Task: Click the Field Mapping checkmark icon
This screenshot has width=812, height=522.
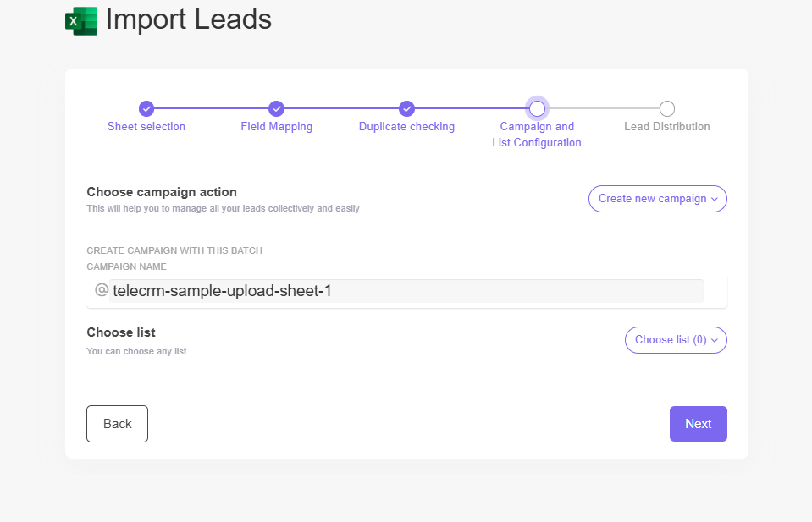Action: coord(276,108)
